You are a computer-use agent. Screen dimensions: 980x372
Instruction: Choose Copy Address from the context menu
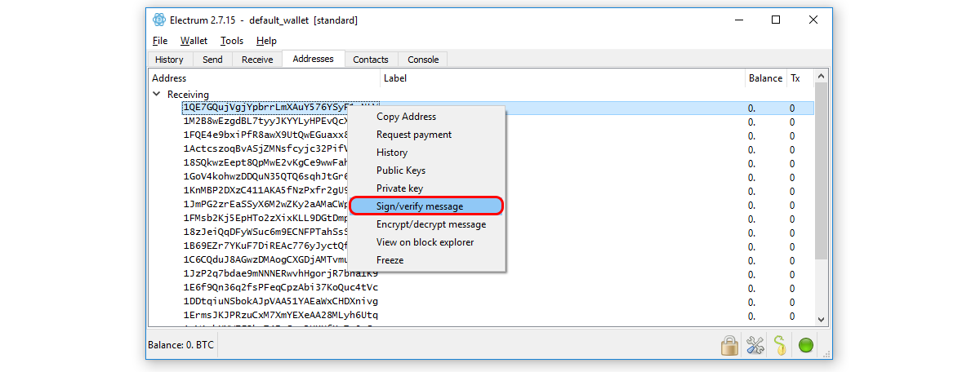427,117
